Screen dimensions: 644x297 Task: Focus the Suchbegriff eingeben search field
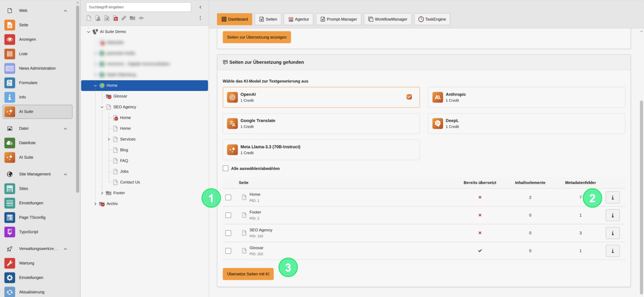[x=138, y=7]
